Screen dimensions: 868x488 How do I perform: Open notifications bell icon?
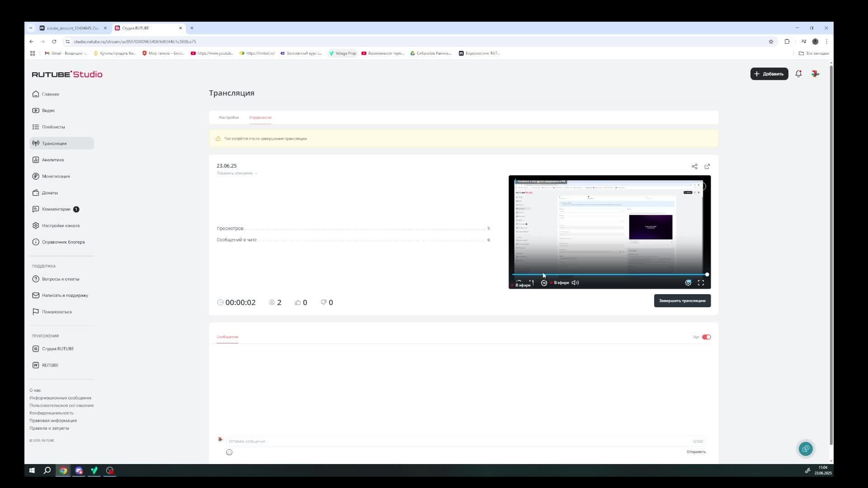(798, 74)
